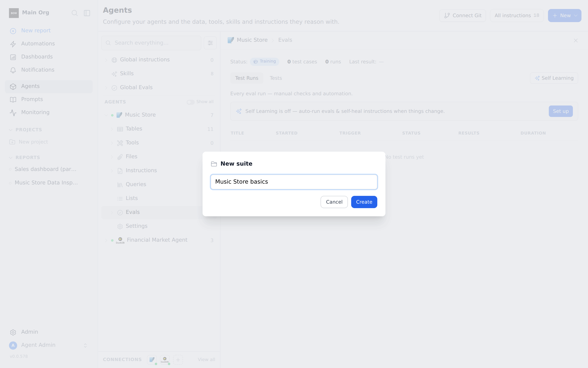This screenshot has height=368, width=588.
Task: Expand Global Evals
Action: (x=106, y=88)
